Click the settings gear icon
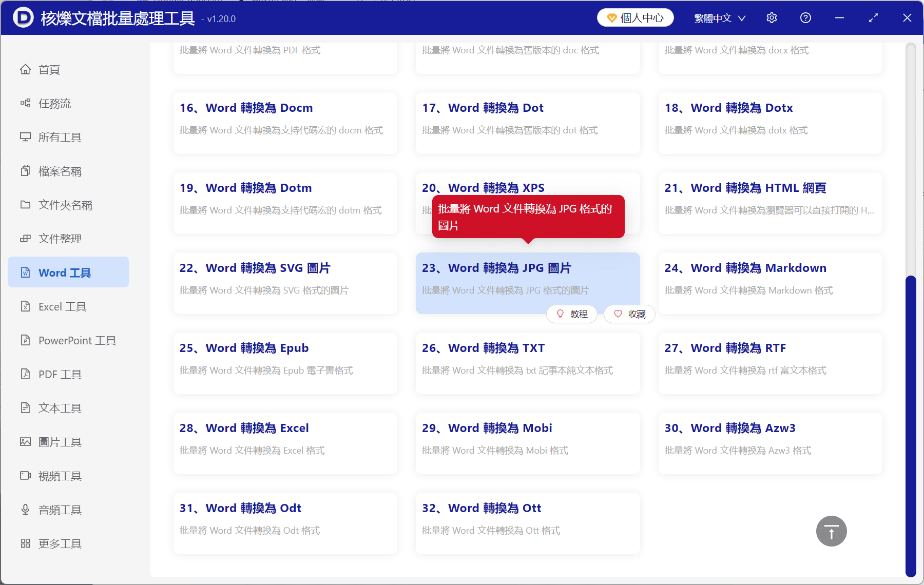Image resolution: width=924 pixels, height=585 pixels. pyautogui.click(x=772, y=18)
